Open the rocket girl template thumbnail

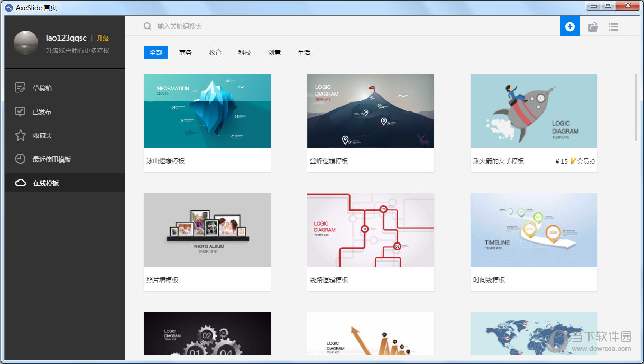534,111
